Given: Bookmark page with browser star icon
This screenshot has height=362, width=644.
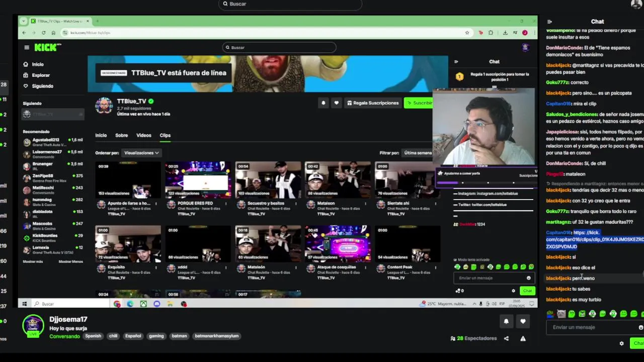Looking at the screenshot, I should click(467, 33).
